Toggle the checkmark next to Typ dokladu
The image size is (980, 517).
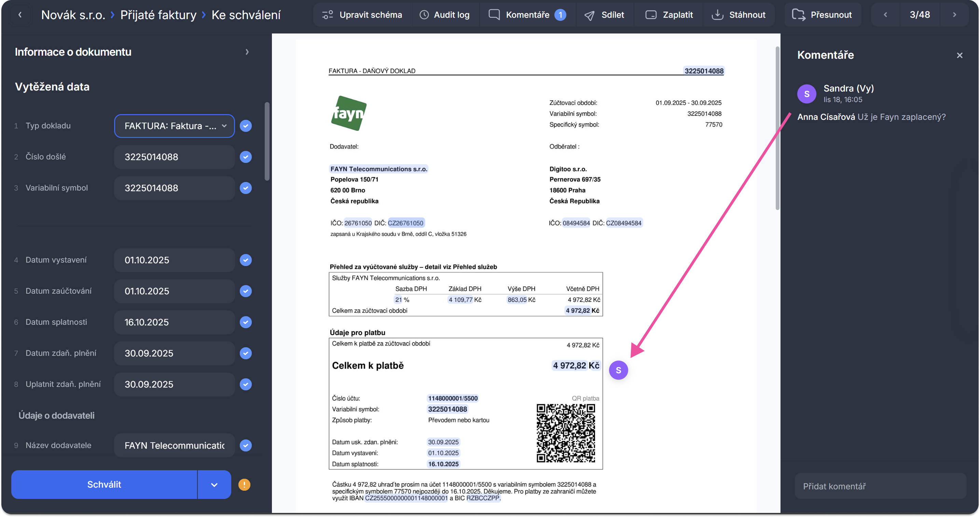point(246,126)
